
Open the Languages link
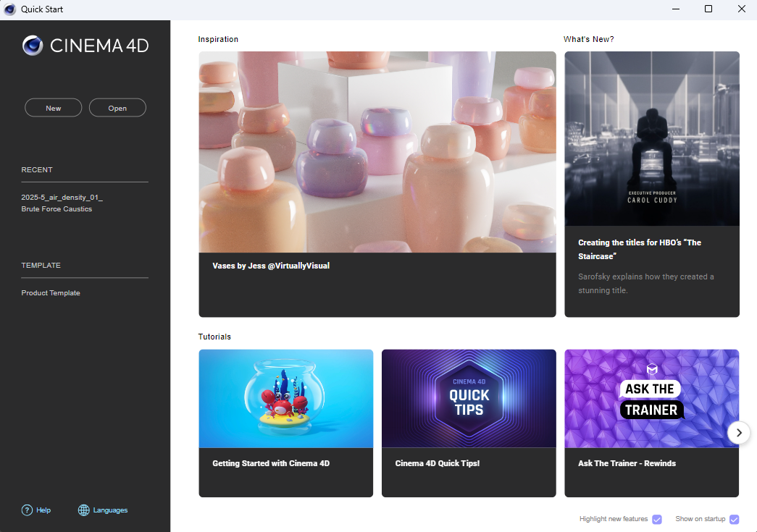(x=110, y=510)
